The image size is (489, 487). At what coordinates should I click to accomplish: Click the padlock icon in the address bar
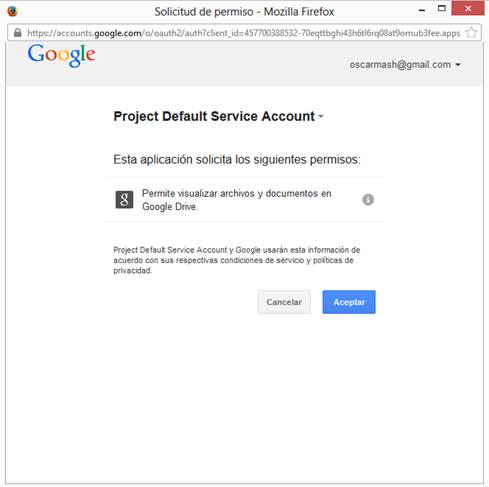[x=18, y=33]
